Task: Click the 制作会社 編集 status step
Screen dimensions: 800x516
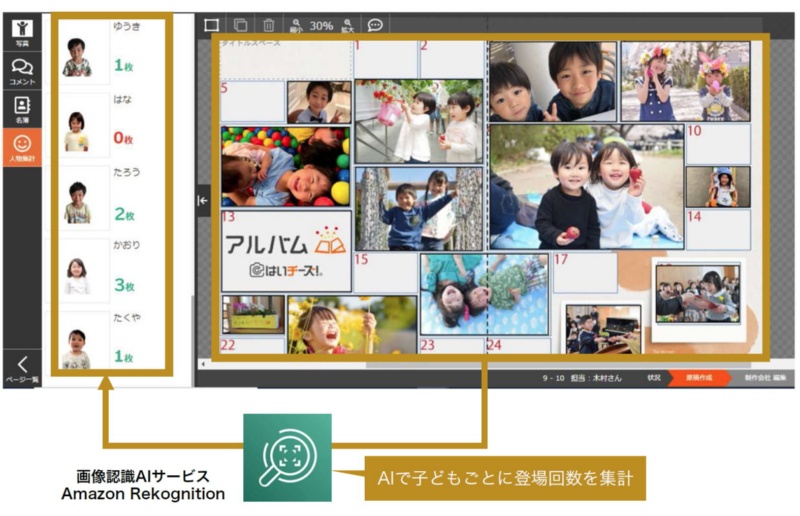Action: pyautogui.click(x=764, y=378)
